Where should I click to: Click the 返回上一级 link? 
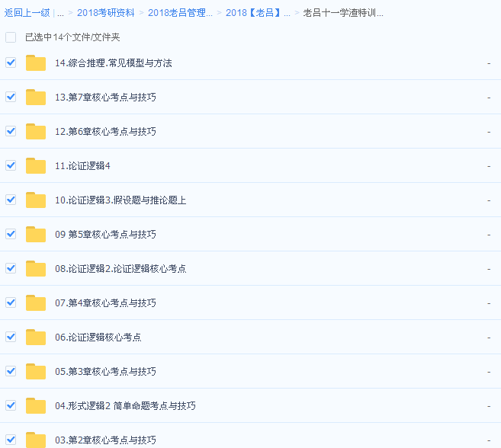point(27,13)
